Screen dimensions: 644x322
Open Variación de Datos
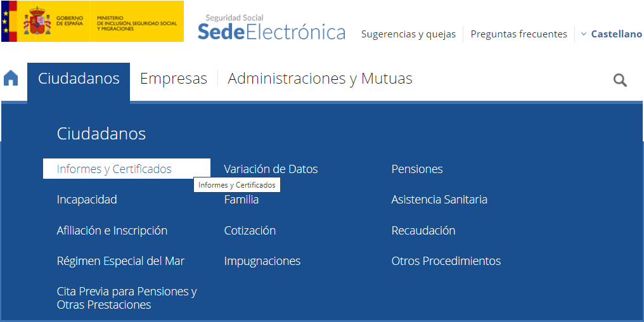(x=271, y=169)
